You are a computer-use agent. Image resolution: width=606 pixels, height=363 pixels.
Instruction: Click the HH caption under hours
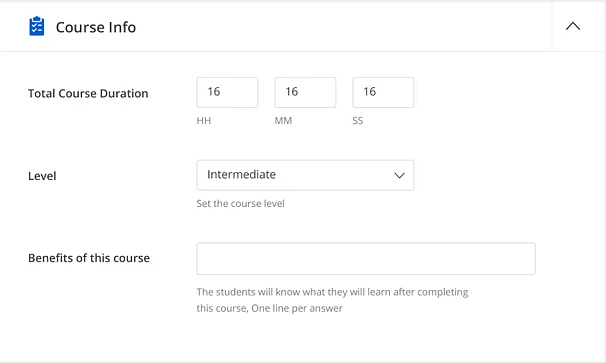click(204, 121)
